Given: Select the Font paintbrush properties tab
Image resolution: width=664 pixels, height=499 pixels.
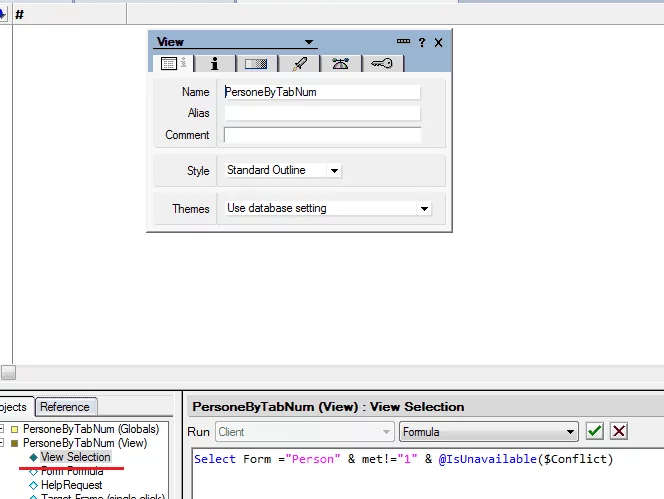Looking at the screenshot, I should (299, 63).
